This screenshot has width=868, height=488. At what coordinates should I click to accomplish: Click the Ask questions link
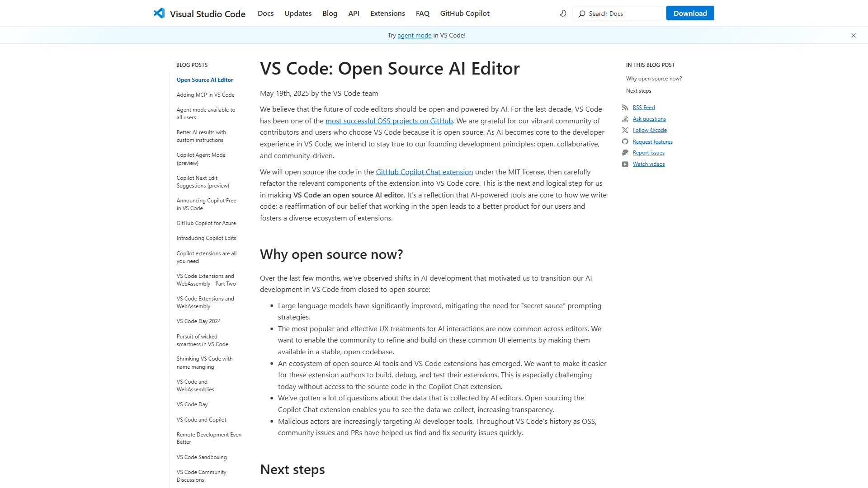coord(649,119)
